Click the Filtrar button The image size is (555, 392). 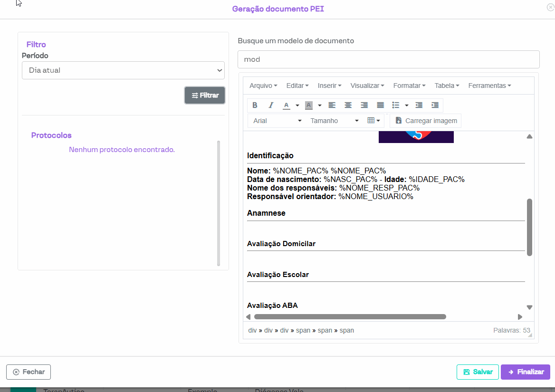coord(205,96)
